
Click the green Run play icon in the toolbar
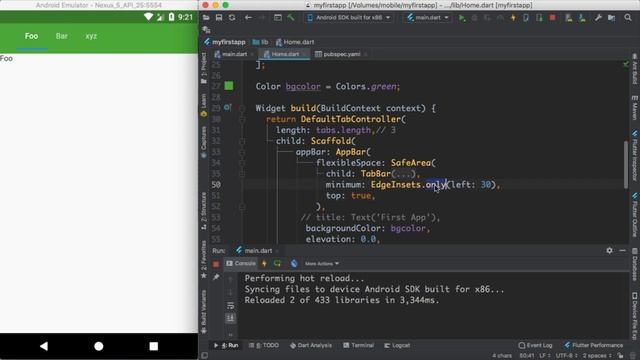coord(462,18)
